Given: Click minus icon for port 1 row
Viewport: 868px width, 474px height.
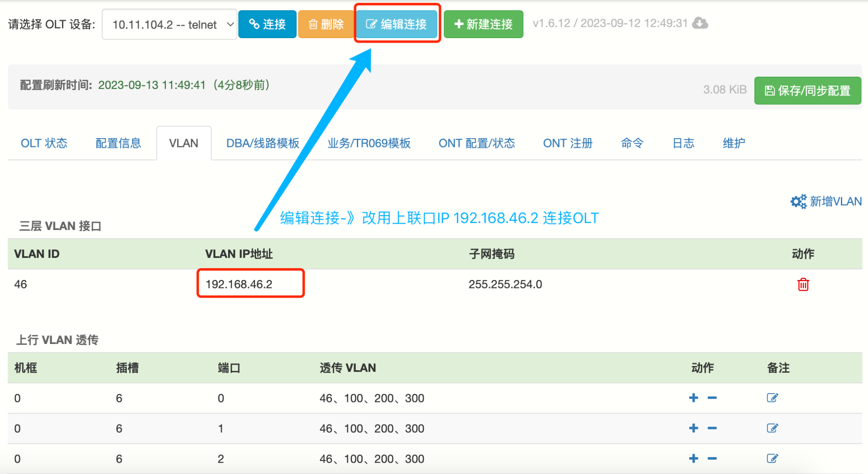Looking at the screenshot, I should click(712, 428).
